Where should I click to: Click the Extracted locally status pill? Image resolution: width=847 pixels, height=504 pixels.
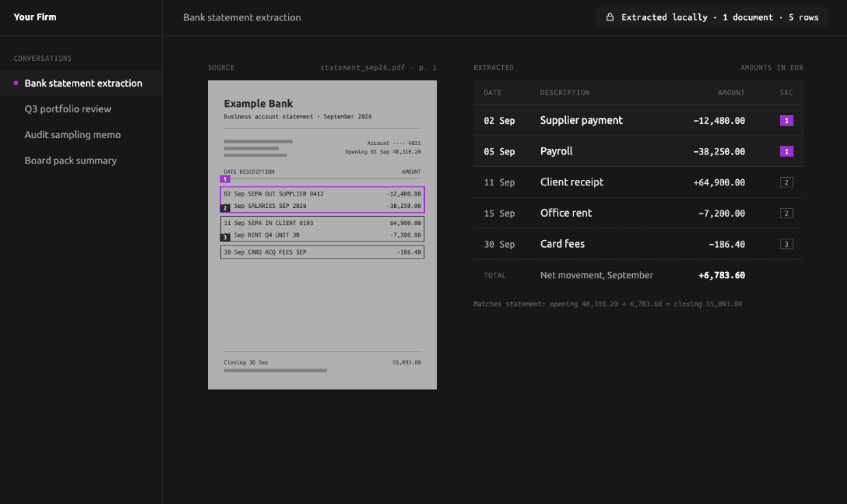712,17
